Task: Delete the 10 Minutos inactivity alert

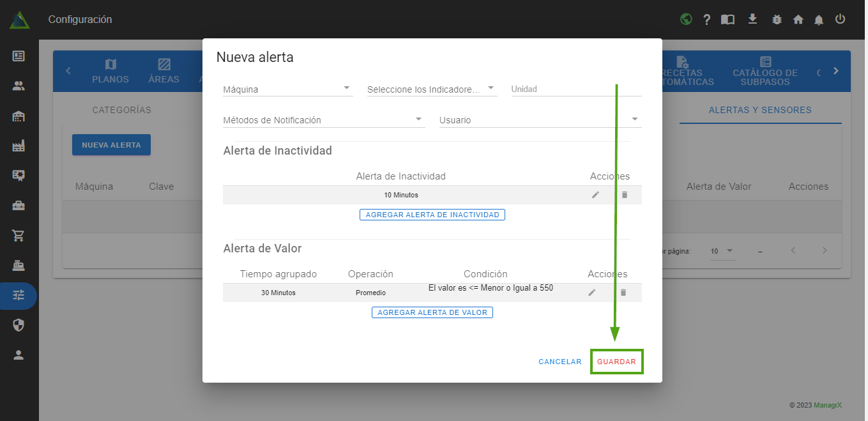Action: (625, 195)
